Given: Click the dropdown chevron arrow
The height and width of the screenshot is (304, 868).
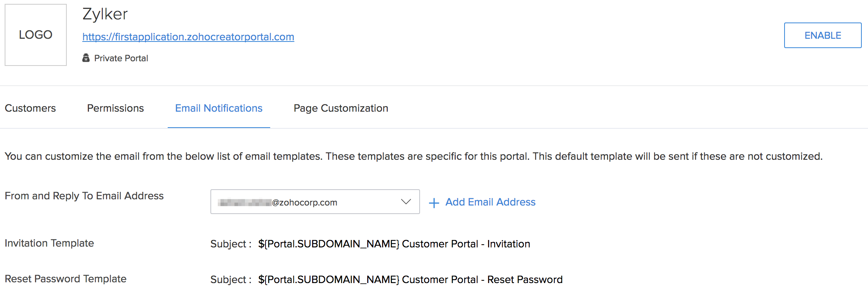Looking at the screenshot, I should 406,202.
